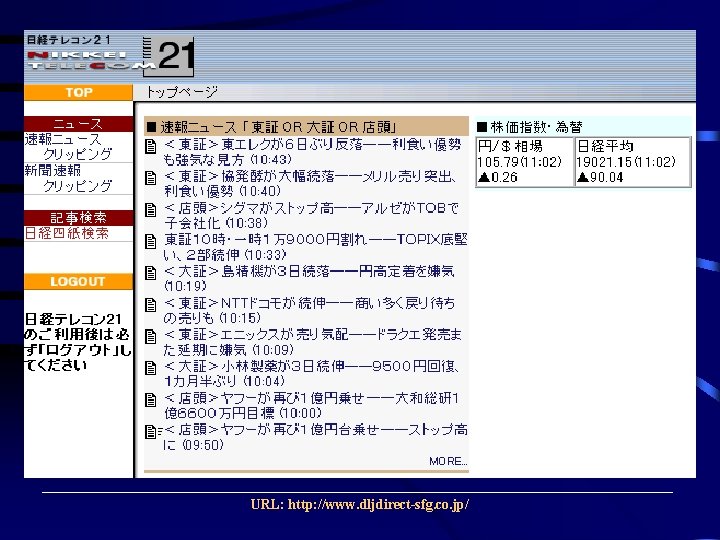Open 新聞速報 クリッピング in sidebar
Viewport: 720px width, 540px height.
tap(68, 178)
